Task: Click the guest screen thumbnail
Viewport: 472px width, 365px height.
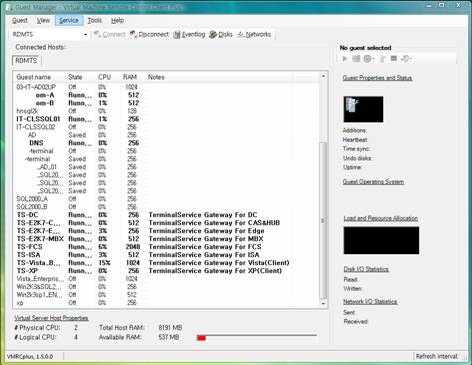Action: pyautogui.click(x=363, y=109)
